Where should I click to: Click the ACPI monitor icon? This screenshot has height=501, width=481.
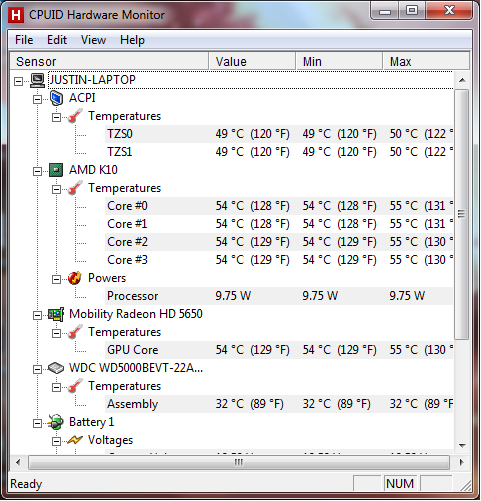click(x=56, y=98)
